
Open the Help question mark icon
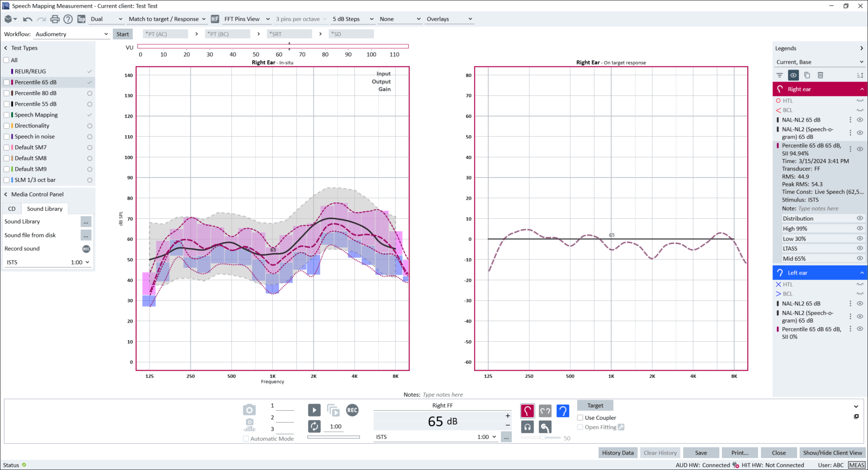[x=68, y=19]
